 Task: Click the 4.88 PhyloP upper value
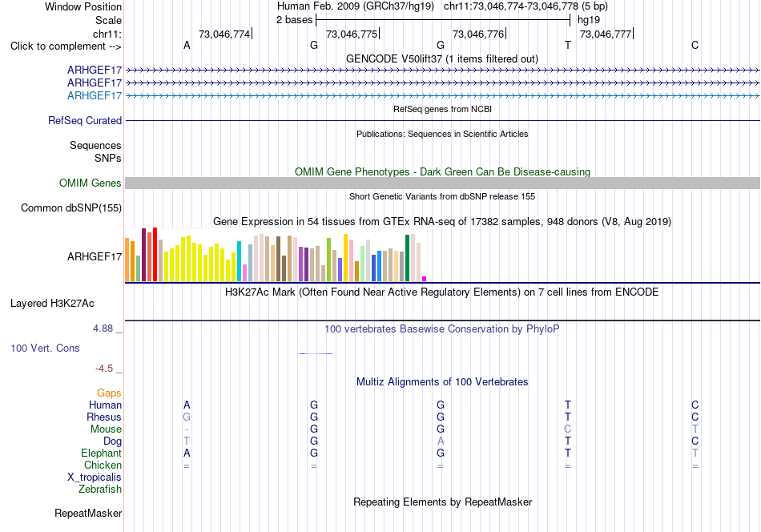coord(103,328)
